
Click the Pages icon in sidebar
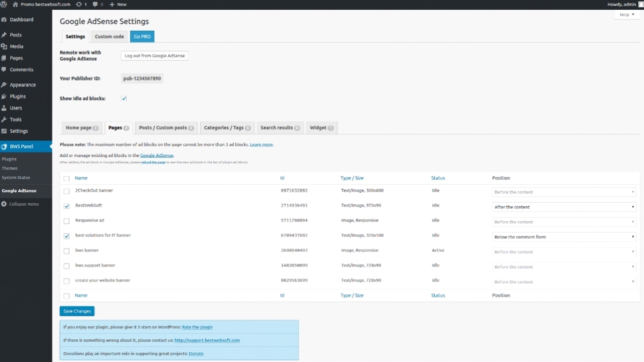pyautogui.click(x=4, y=58)
